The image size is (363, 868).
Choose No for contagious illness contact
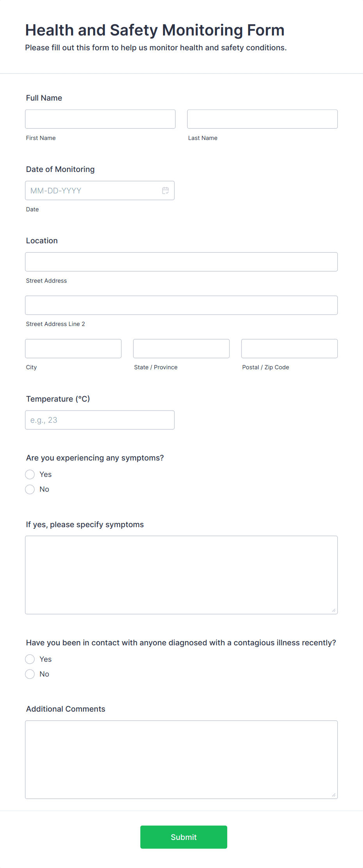[x=30, y=674]
